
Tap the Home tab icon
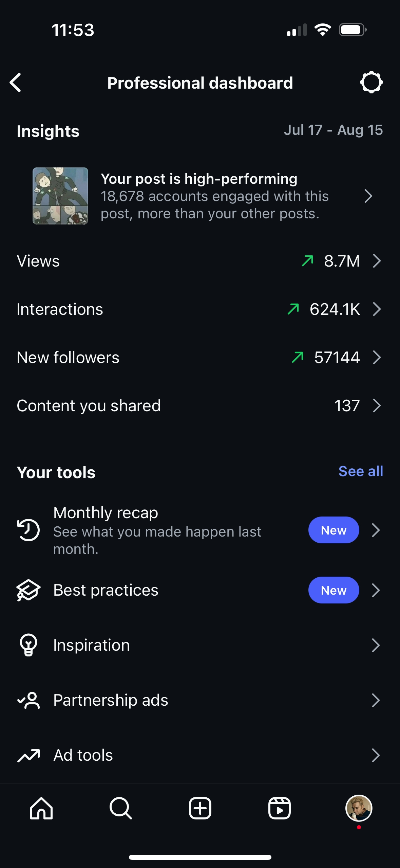(x=41, y=808)
